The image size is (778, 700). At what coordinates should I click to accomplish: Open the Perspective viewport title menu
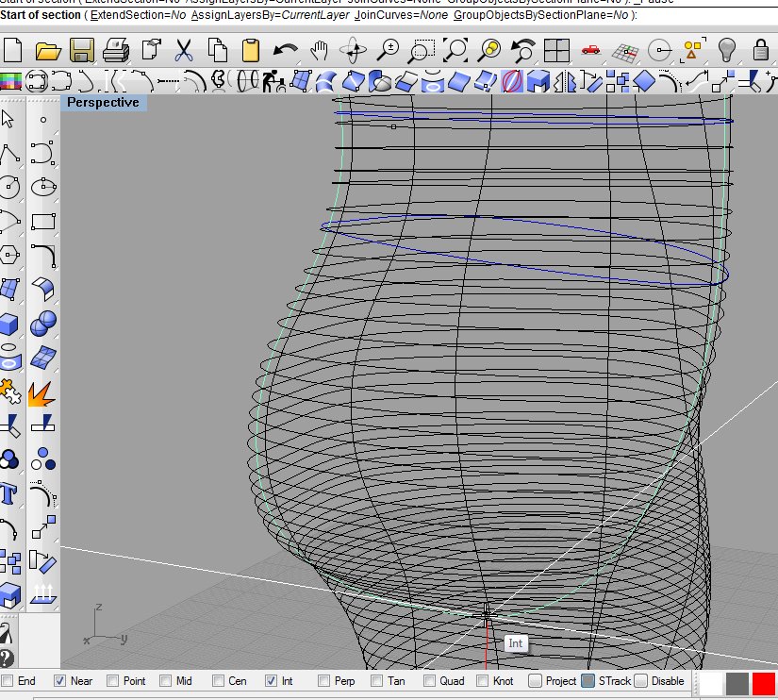tap(104, 103)
